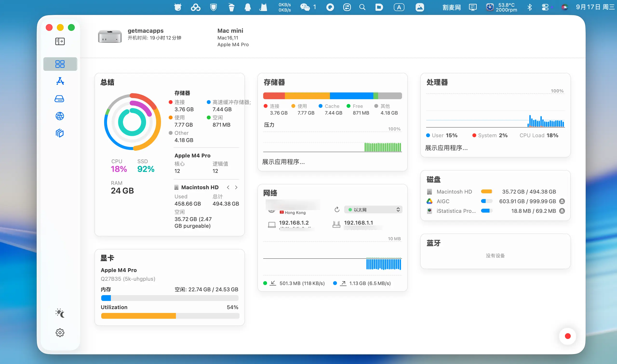The width and height of the screenshot is (617, 364).
Task: Click the network refresh icon
Action: click(337, 209)
